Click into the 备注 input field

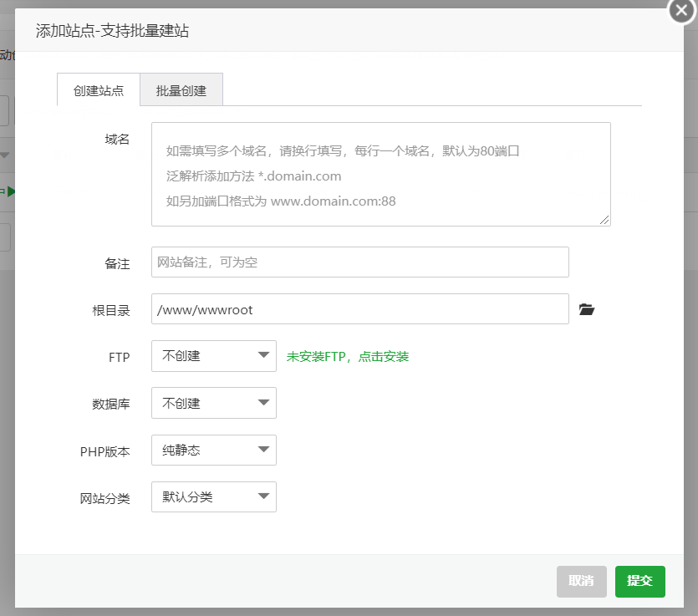coord(359,262)
